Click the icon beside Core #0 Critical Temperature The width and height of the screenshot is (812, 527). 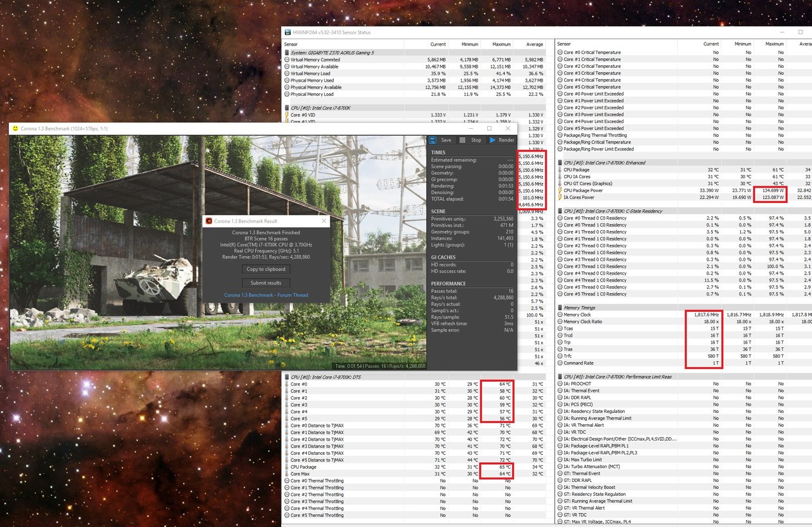coord(560,53)
